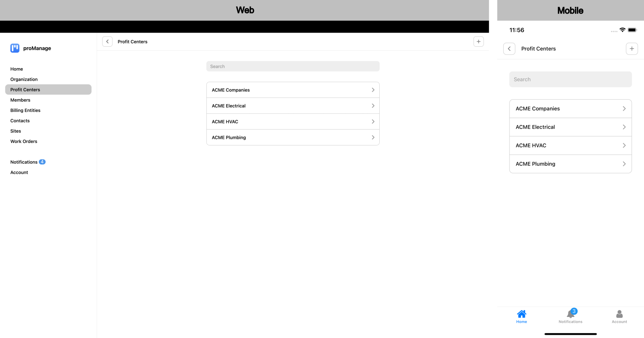Tap the mobile back arrow button
The width and height of the screenshot is (644, 338).
pos(509,49)
